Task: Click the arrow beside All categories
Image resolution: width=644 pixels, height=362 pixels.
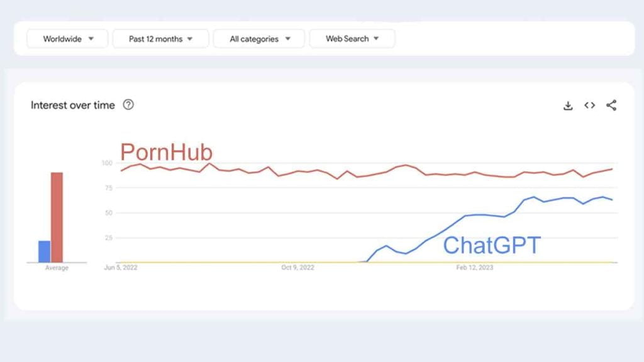Action: pos(288,39)
